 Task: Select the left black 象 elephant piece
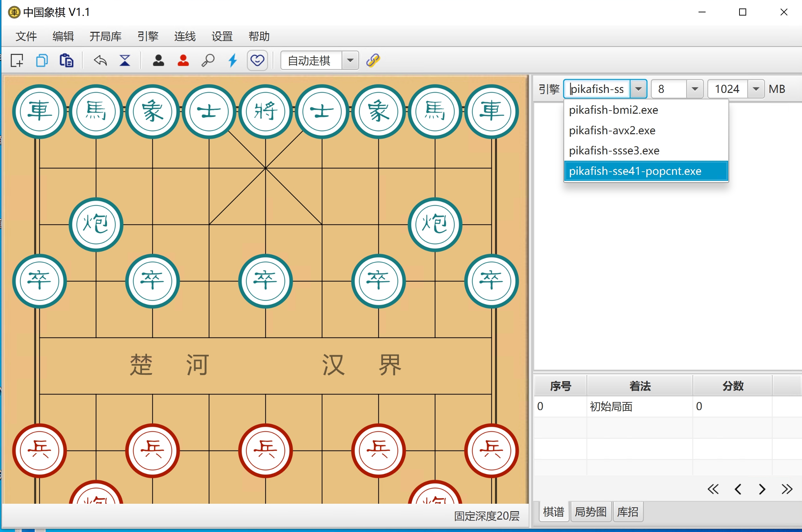[x=153, y=112]
